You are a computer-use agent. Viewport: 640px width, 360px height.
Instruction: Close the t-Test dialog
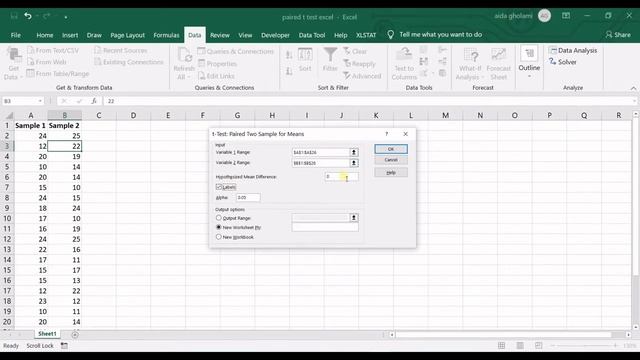(405, 134)
